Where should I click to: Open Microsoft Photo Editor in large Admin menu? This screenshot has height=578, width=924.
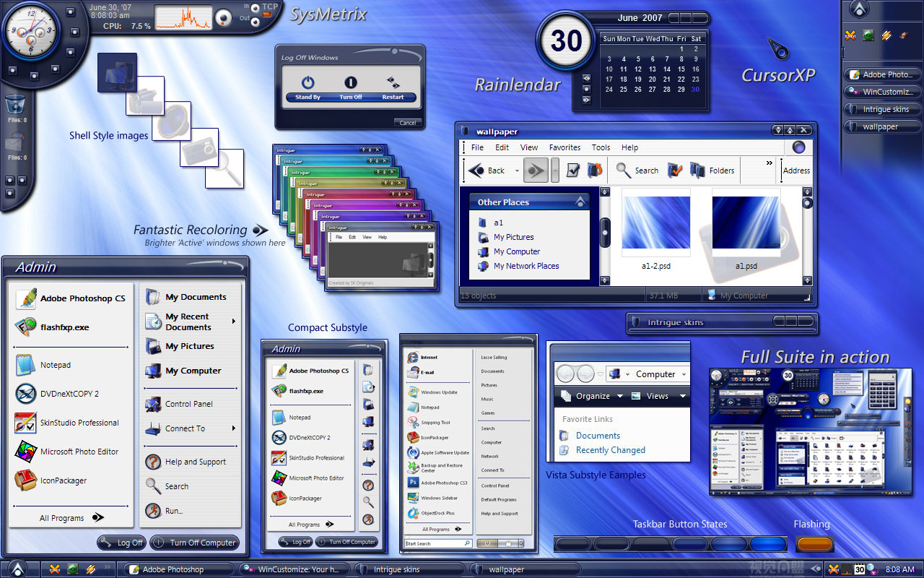67,452
